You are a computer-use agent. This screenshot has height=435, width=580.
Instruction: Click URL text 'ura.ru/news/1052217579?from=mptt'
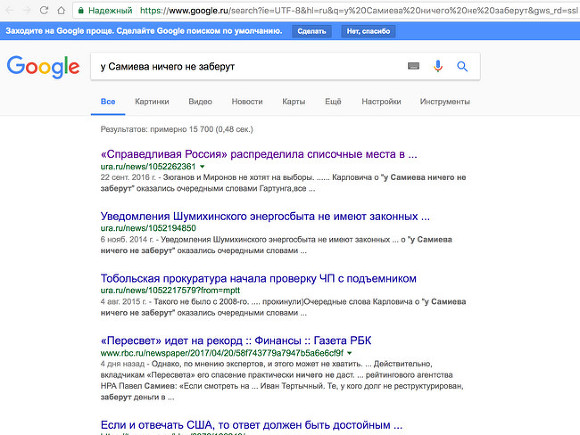(x=170, y=290)
